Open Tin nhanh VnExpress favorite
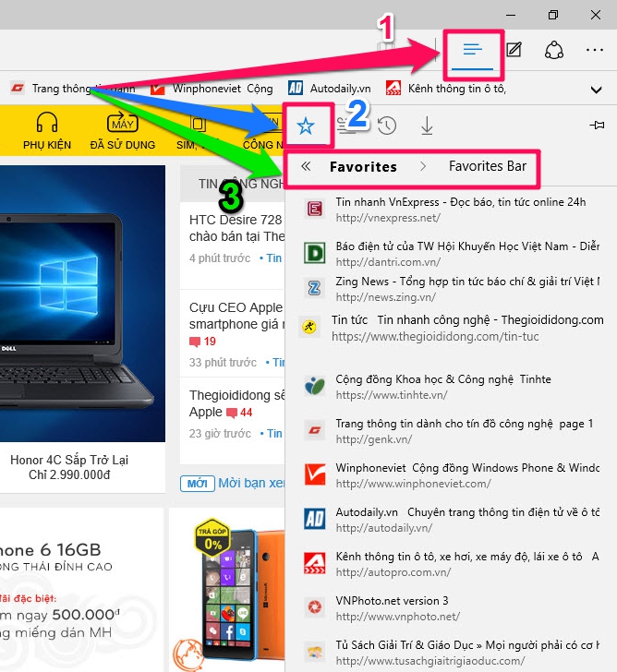The image size is (617, 672). click(x=450, y=210)
